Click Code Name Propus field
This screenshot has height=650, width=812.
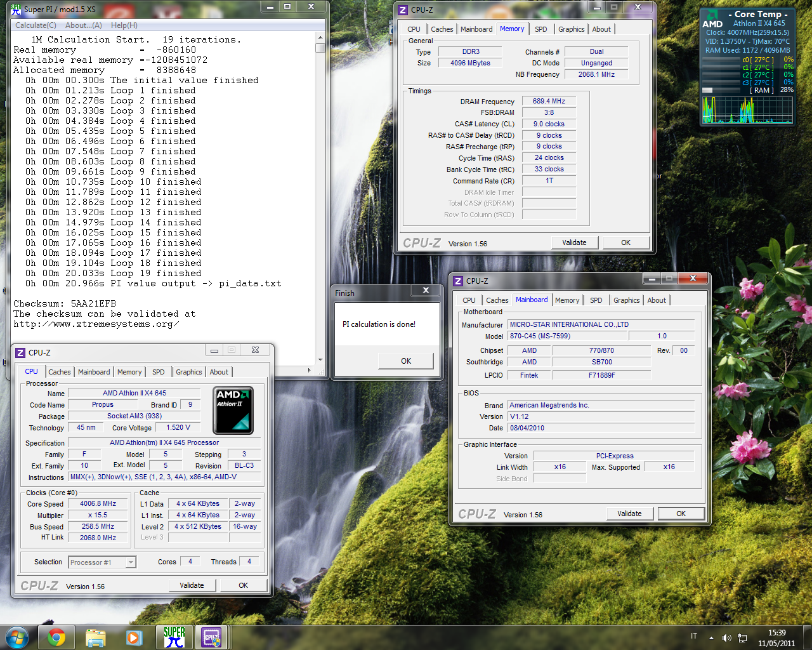point(103,404)
